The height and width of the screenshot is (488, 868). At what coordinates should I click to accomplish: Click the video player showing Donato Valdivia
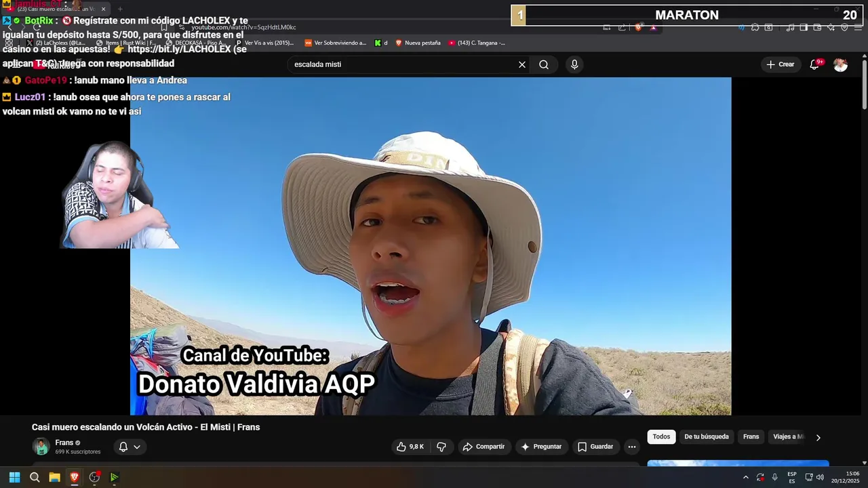pyautogui.click(x=431, y=246)
